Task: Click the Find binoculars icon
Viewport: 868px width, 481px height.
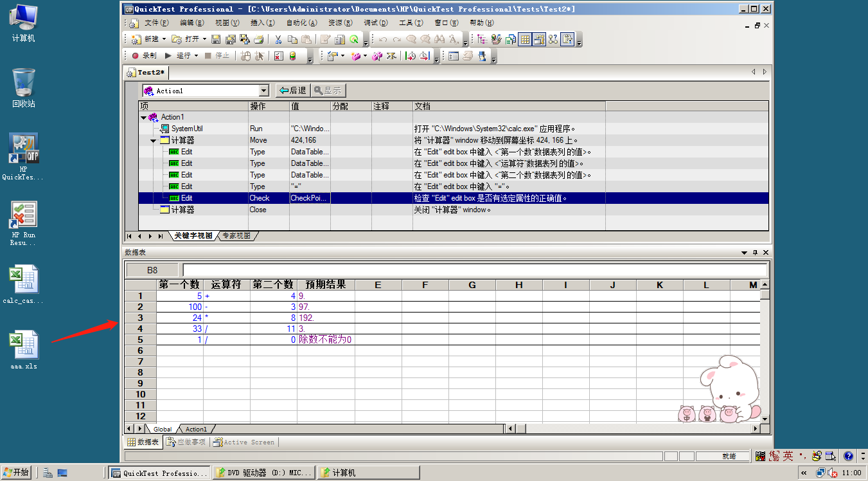Action: (439, 39)
